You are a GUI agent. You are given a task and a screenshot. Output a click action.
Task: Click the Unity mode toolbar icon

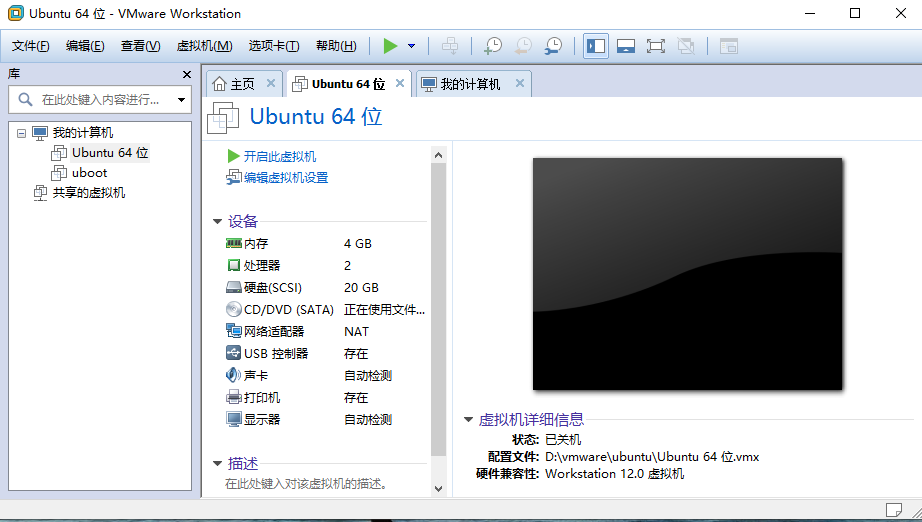686,46
